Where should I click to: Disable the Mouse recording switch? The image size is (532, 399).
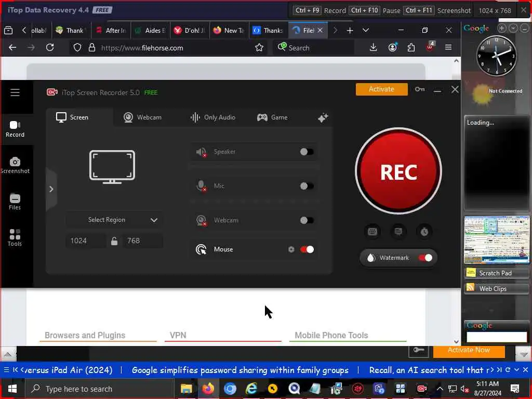tap(307, 249)
